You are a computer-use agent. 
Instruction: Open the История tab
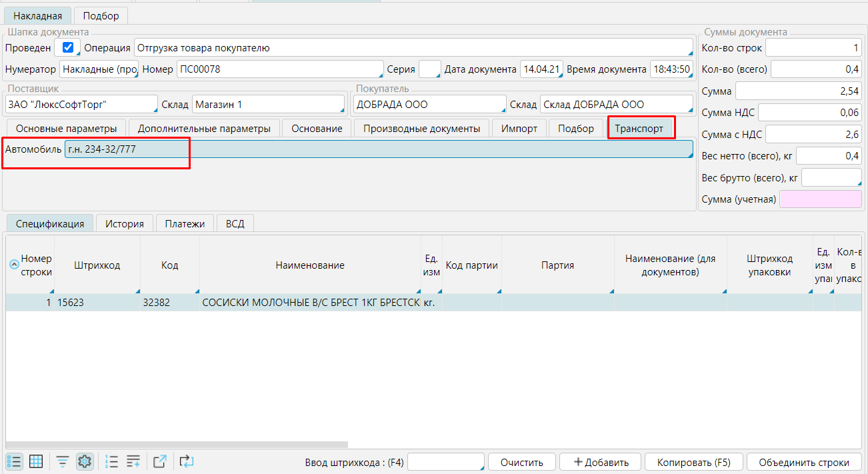(x=124, y=224)
